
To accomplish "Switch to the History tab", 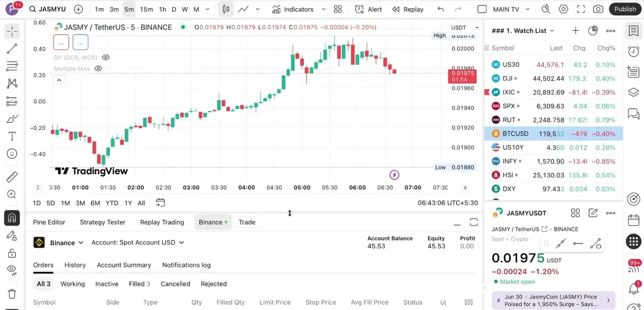I will (x=75, y=265).
